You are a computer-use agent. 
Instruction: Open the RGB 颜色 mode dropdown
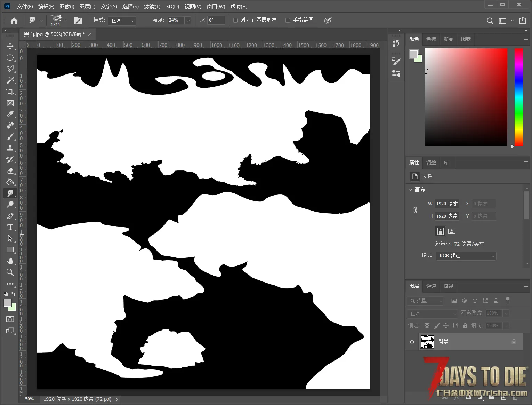point(466,256)
